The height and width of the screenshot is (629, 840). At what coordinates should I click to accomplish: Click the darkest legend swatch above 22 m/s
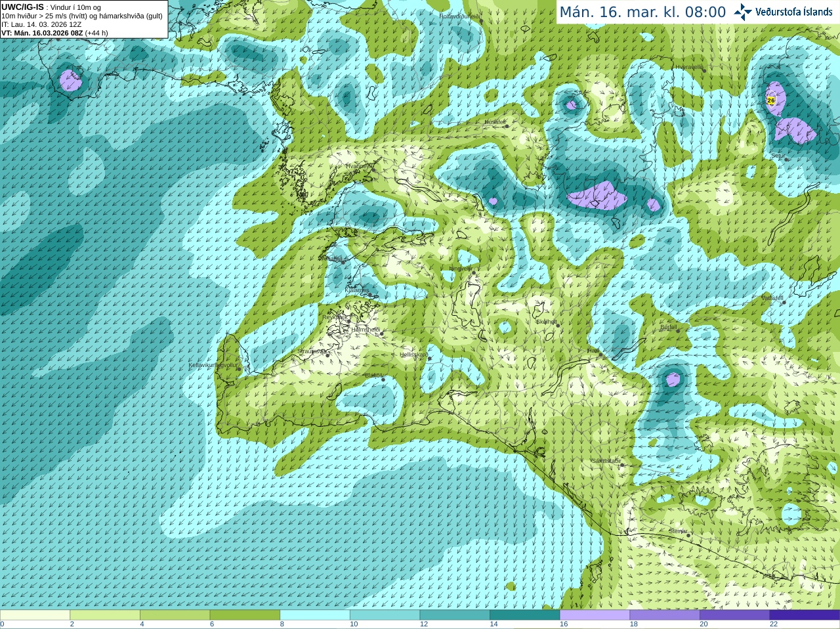[805, 615]
